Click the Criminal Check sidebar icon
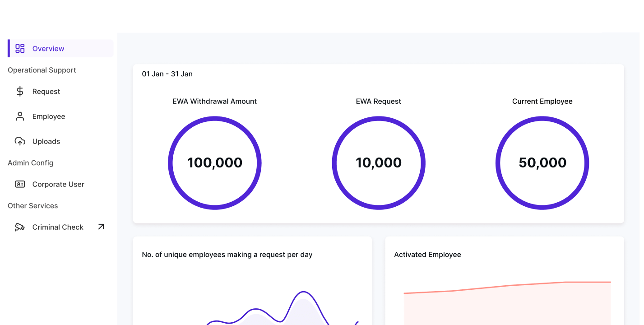 click(20, 227)
